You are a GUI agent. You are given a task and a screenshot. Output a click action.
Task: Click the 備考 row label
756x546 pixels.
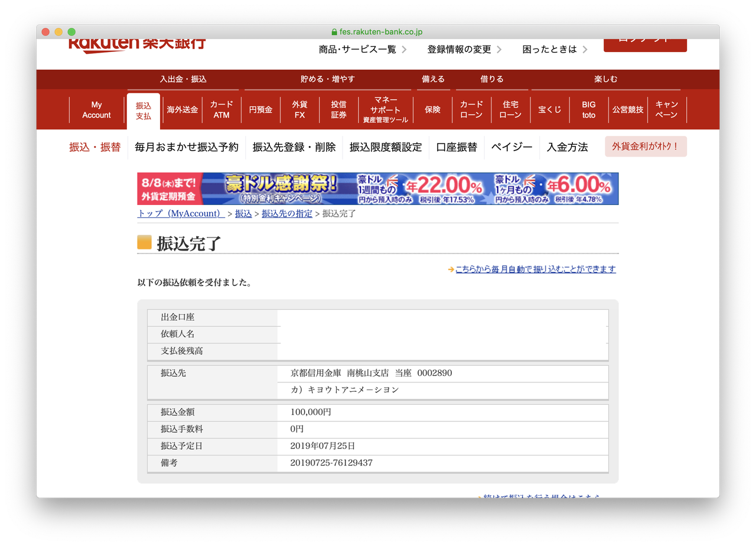pyautogui.click(x=169, y=463)
